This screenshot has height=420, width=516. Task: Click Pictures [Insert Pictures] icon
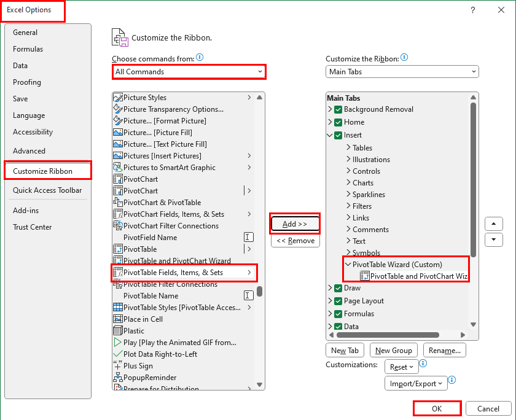pos(118,156)
